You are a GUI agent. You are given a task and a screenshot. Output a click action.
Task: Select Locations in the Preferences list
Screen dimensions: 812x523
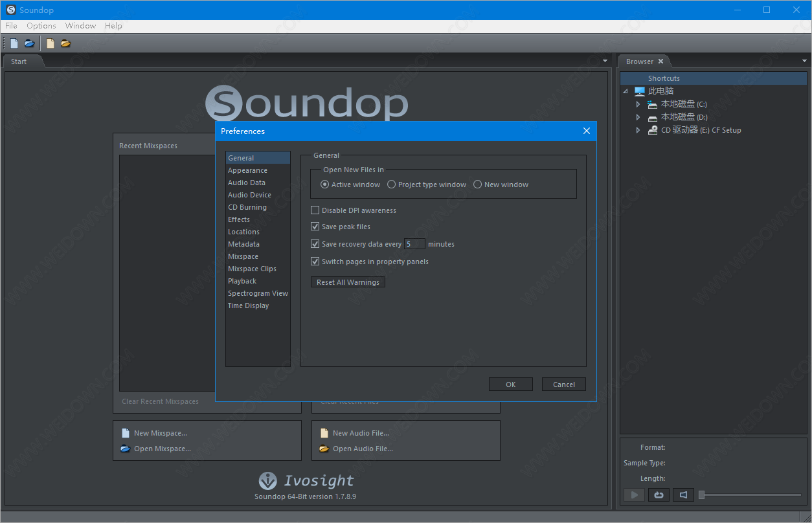(258, 232)
